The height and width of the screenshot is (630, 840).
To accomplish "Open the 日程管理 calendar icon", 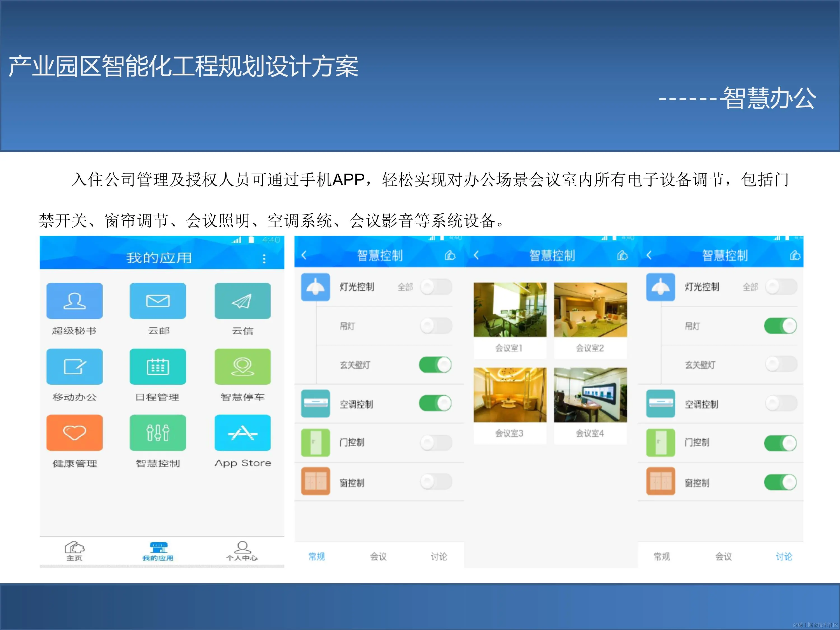I will click(x=158, y=367).
